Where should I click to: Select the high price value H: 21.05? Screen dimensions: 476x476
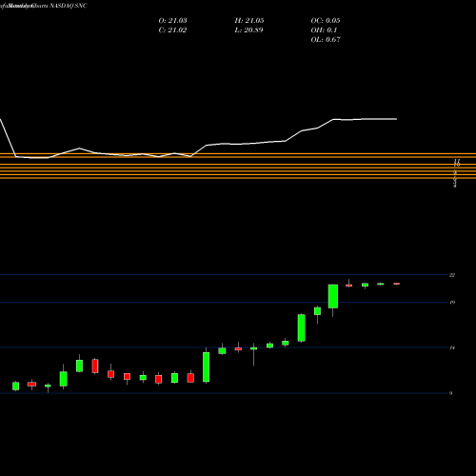[249, 21]
